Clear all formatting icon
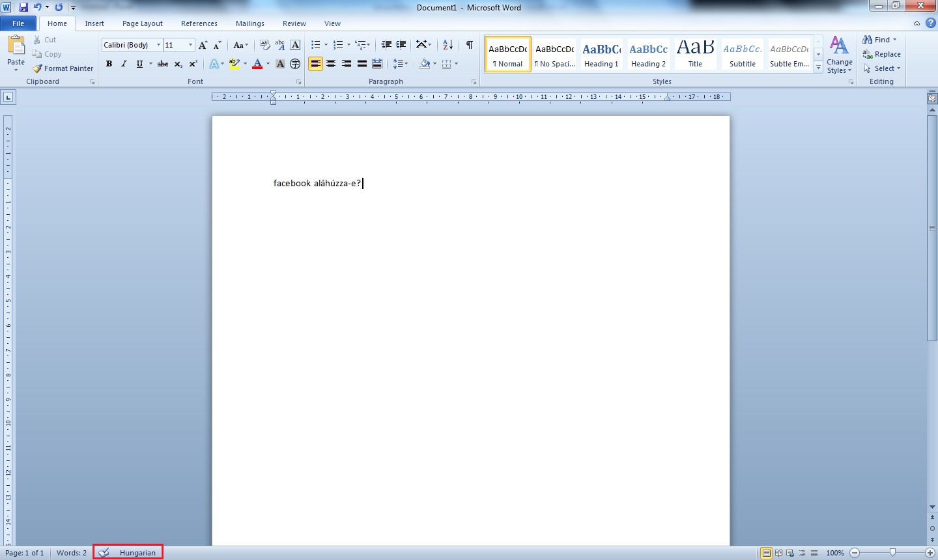This screenshot has width=938, height=560. pos(264,45)
